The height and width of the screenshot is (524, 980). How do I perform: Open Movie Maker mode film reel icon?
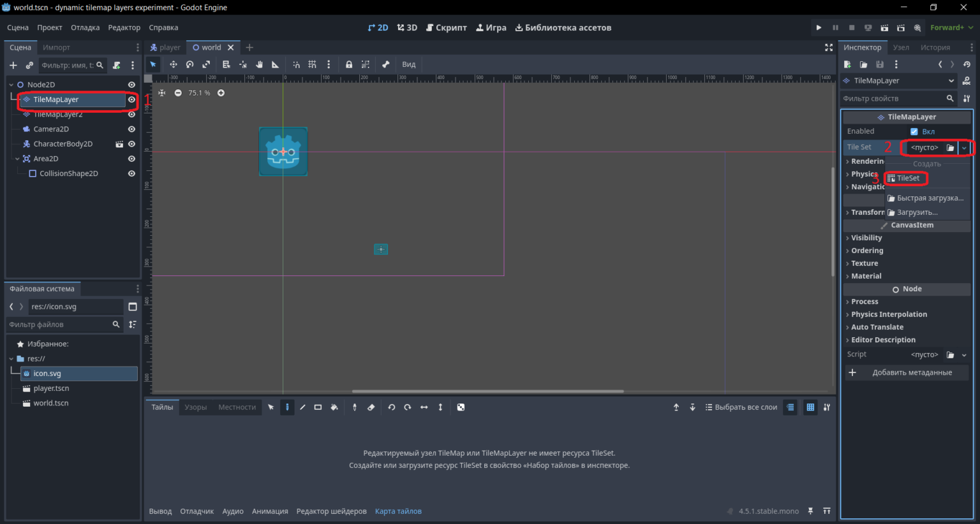coord(917,27)
